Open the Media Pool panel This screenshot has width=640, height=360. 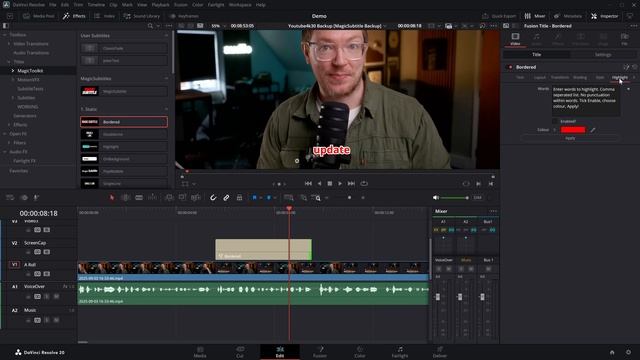(39, 16)
